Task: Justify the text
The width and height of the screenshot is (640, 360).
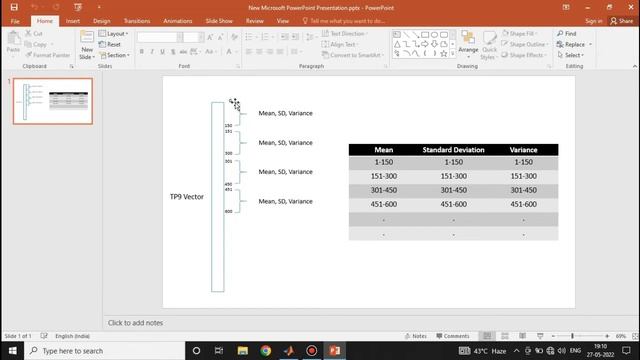Action: coord(280,52)
